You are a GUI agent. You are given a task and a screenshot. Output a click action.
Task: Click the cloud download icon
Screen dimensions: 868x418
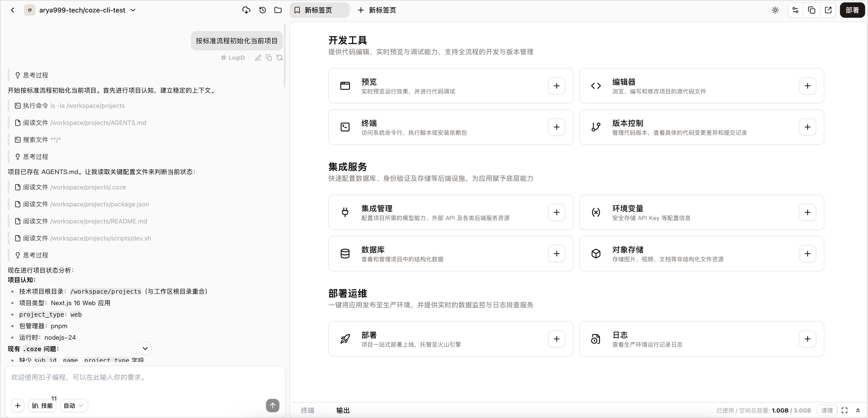246,10
